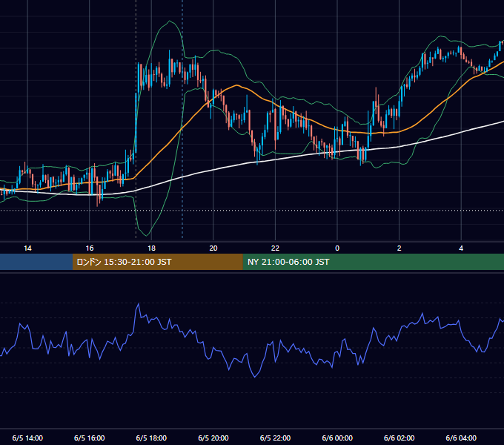The width and height of the screenshot is (504, 445).
Task: Click the ロンドン 15:30-21:00 JST session bar
Action: tap(157, 262)
